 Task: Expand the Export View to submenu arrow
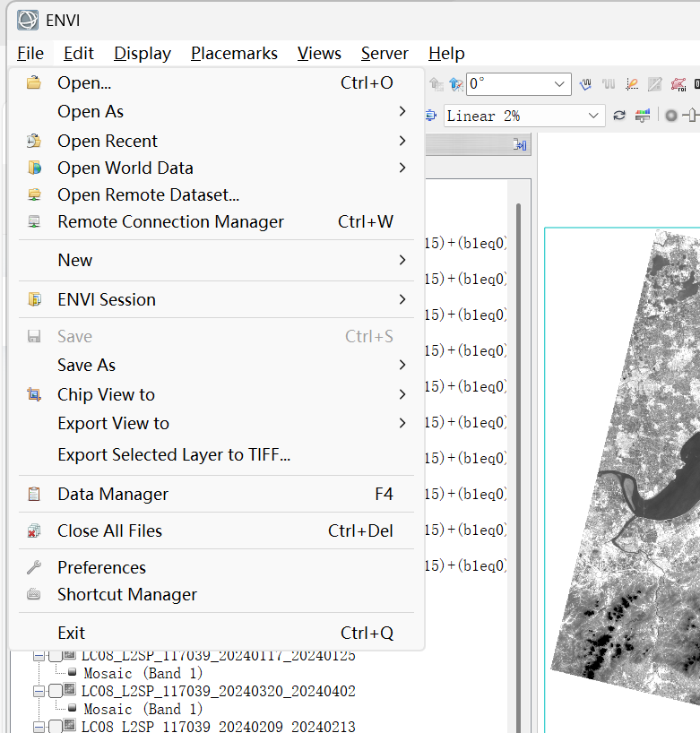[x=402, y=423]
